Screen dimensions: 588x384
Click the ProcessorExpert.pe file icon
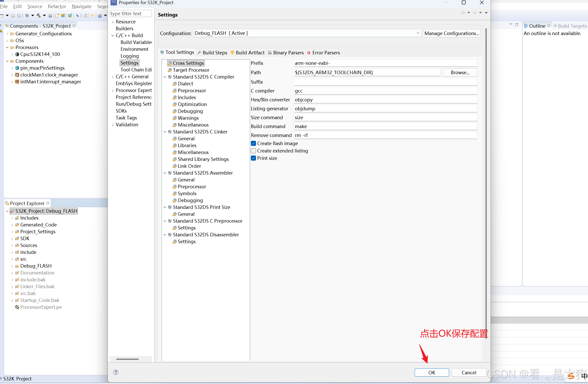[17, 307]
